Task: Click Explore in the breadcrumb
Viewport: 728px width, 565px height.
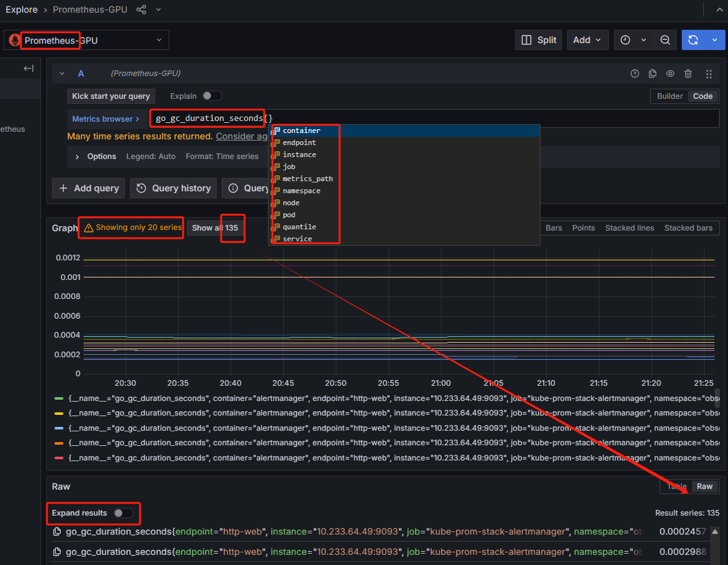Action: 22,10
